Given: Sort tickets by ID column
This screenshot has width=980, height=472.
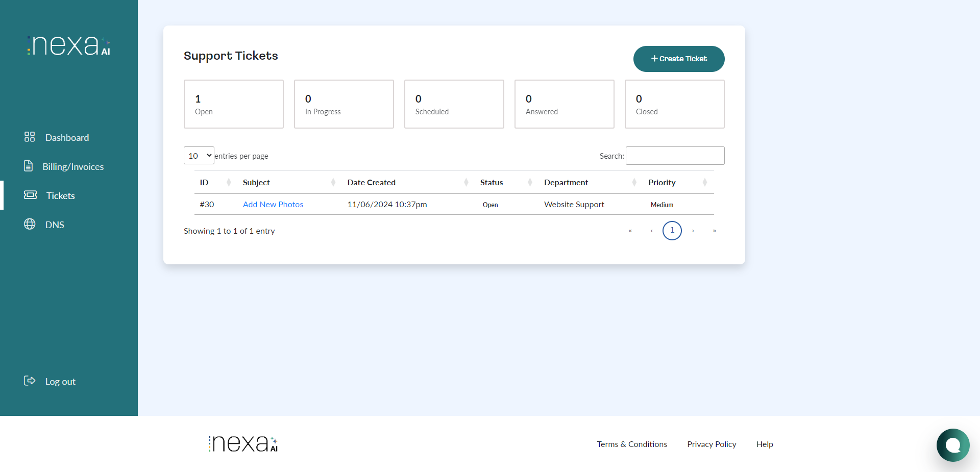Looking at the screenshot, I should pyautogui.click(x=214, y=182).
